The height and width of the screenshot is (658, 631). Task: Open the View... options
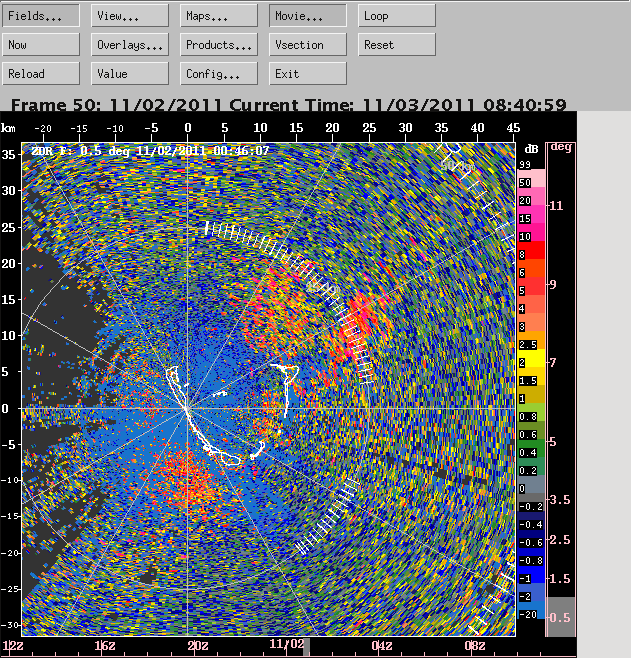pos(130,16)
